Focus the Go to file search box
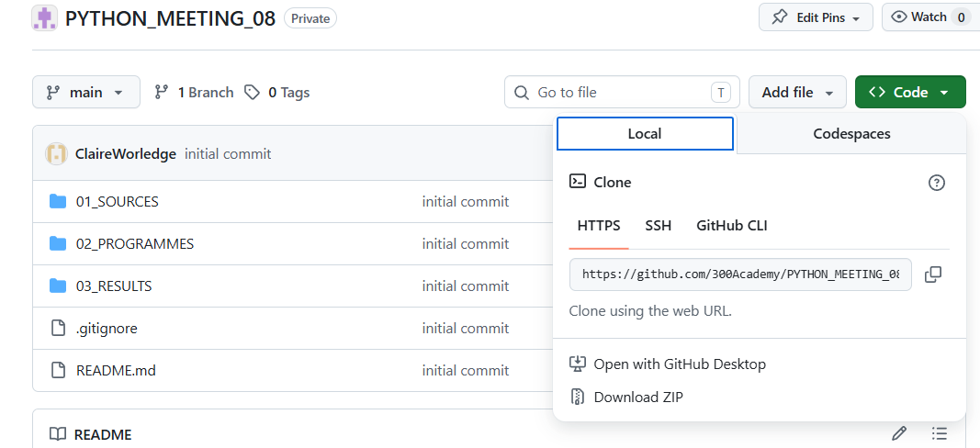Screen dimensions: 980x448 (622, 93)
